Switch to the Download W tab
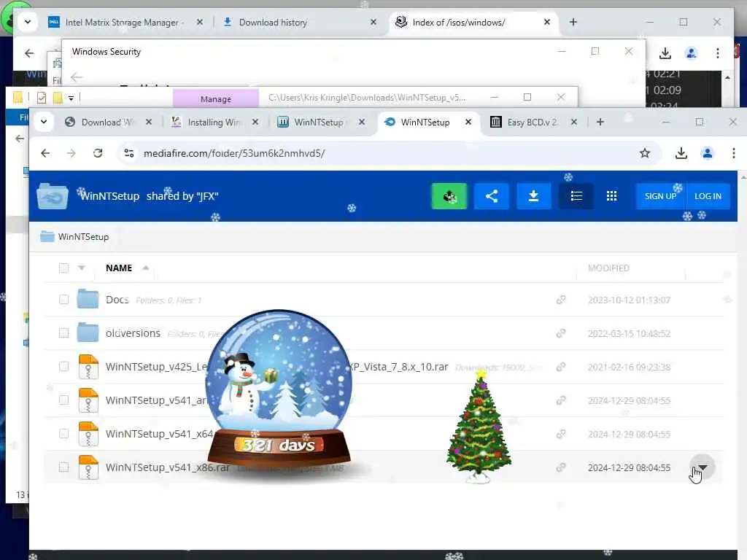Screen dimensions: 747x560 pos(108,122)
